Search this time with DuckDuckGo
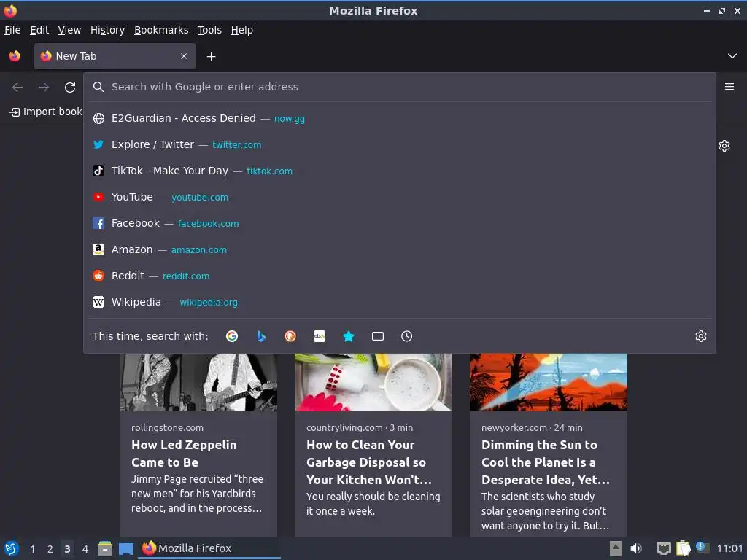The height and width of the screenshot is (560, 747). click(x=290, y=336)
